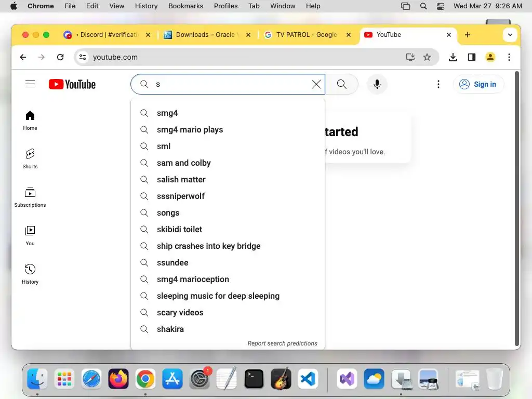532x399 pixels.
Task: Close the TV PATROL tab
Action: (x=349, y=35)
